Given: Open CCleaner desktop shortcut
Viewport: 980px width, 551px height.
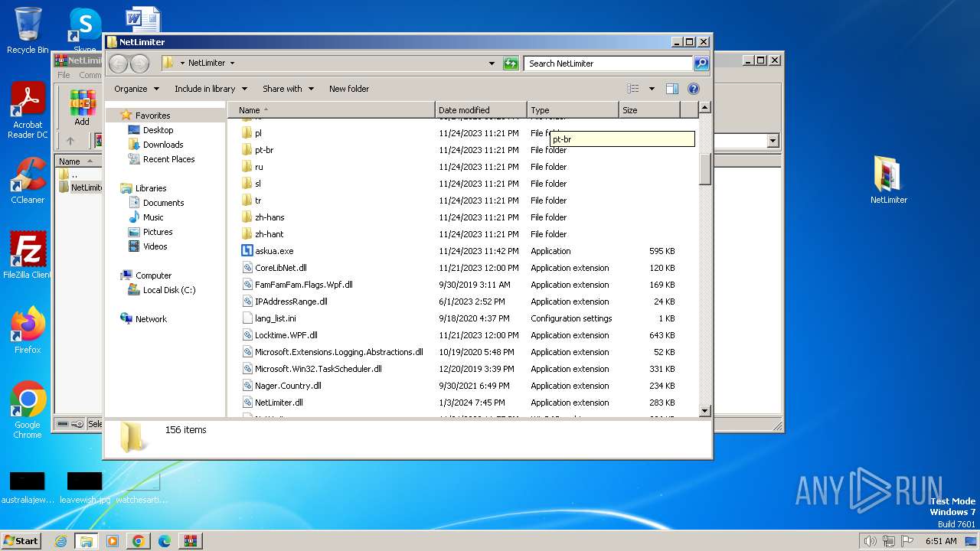Looking at the screenshot, I should [28, 181].
